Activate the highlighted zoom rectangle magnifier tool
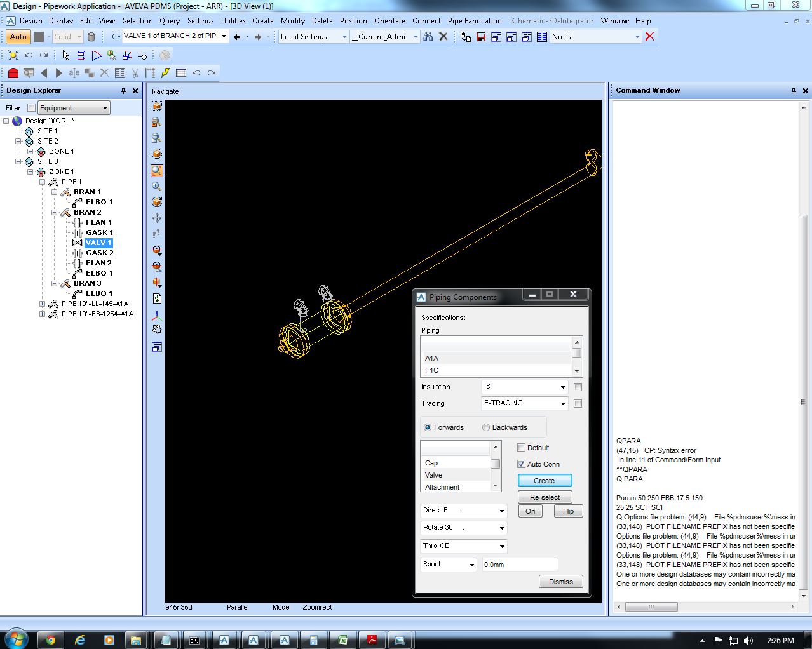Viewport: 812px width, 649px height. point(157,170)
